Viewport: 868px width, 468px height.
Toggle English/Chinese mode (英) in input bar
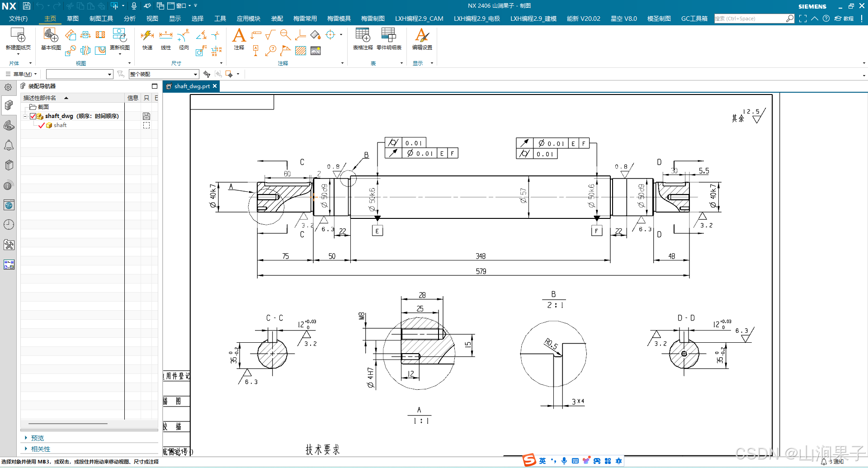pyautogui.click(x=542, y=461)
